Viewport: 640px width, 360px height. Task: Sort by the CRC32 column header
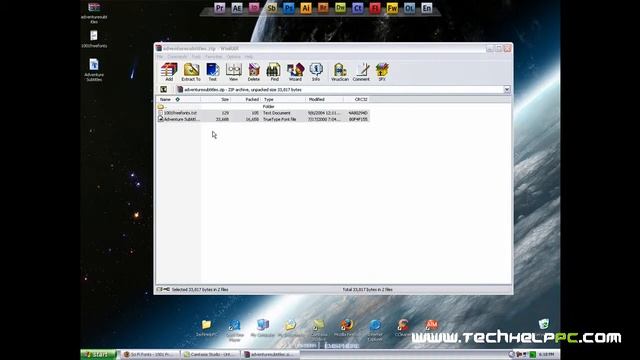357,99
